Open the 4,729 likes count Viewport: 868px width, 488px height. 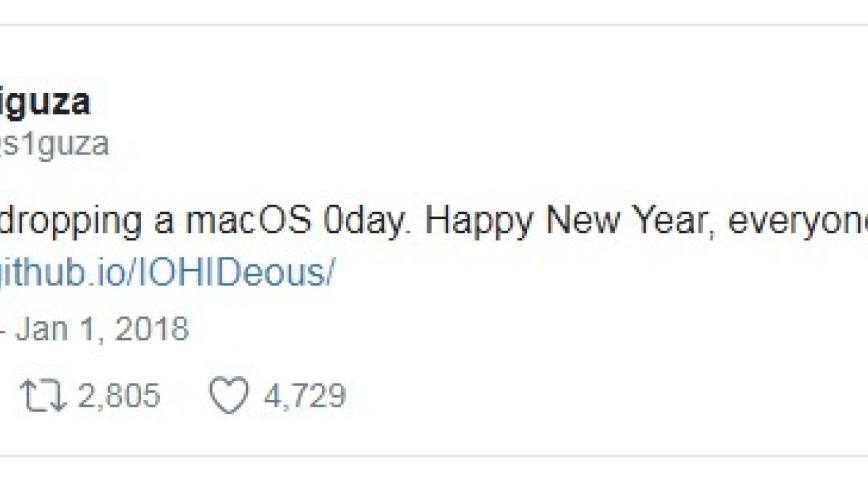click(304, 396)
